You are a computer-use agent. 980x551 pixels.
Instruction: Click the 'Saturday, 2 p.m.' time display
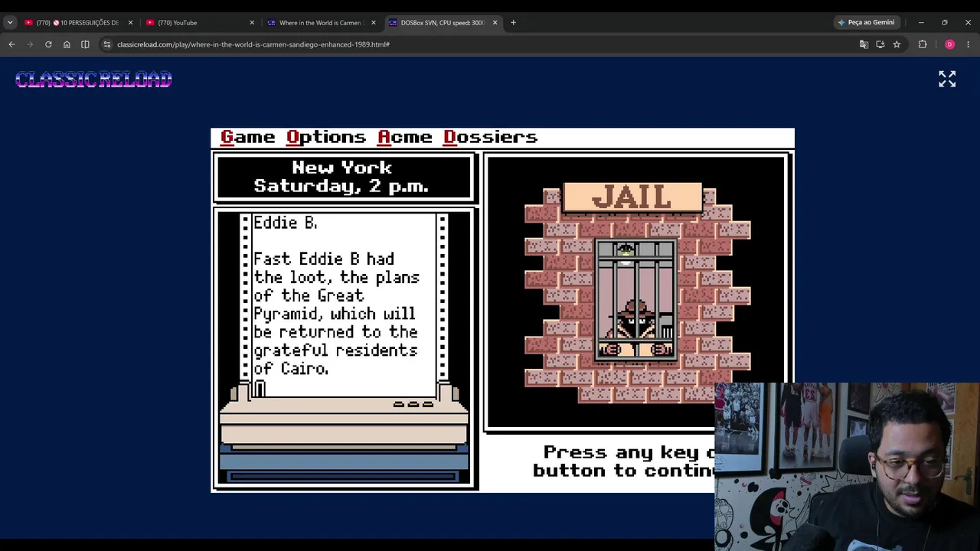coord(341,186)
